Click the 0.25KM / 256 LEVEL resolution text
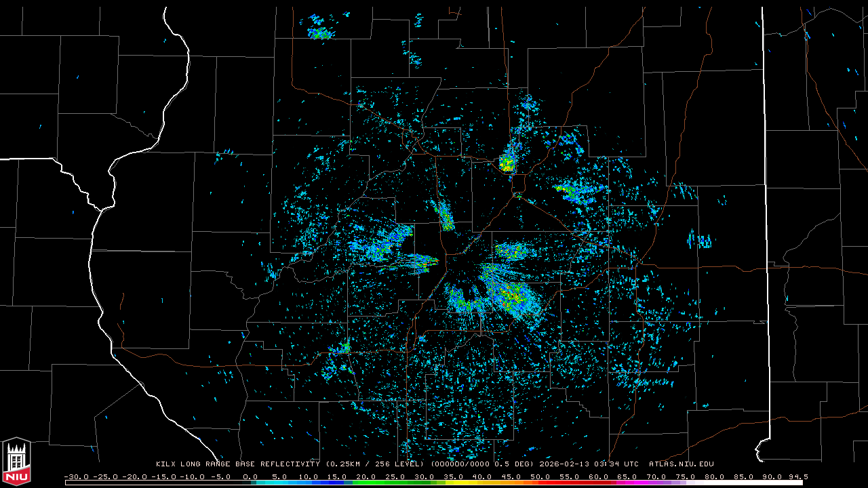This screenshot has width=868, height=488. pos(374,464)
